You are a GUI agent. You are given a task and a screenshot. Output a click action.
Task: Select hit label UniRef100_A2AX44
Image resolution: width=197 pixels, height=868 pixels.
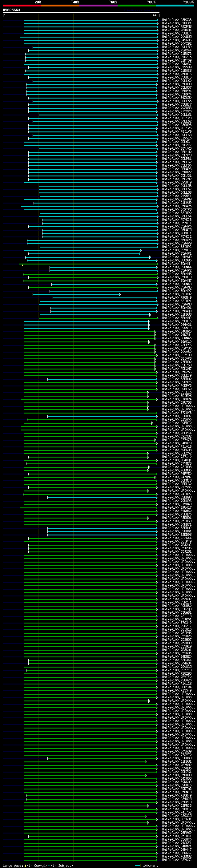[177, 50]
